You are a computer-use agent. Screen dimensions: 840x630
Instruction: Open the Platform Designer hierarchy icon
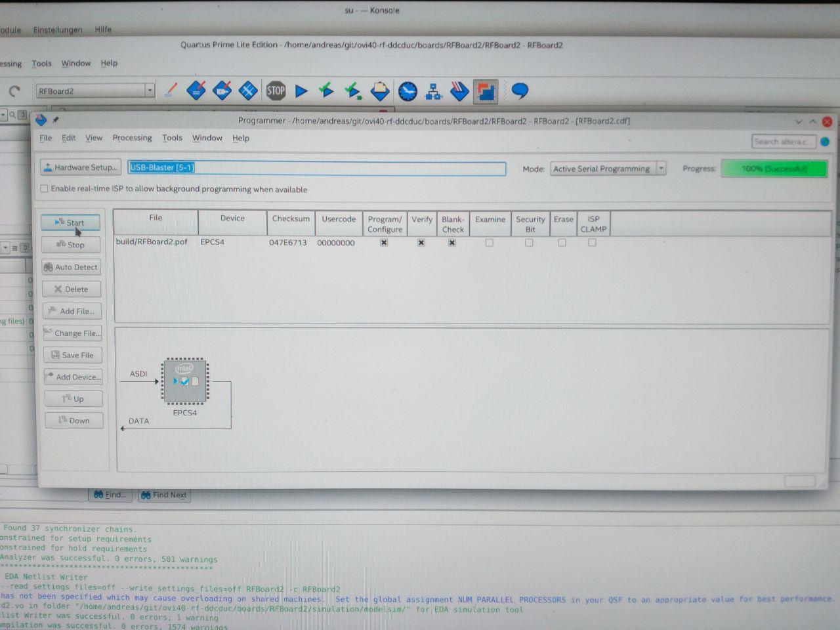point(433,91)
